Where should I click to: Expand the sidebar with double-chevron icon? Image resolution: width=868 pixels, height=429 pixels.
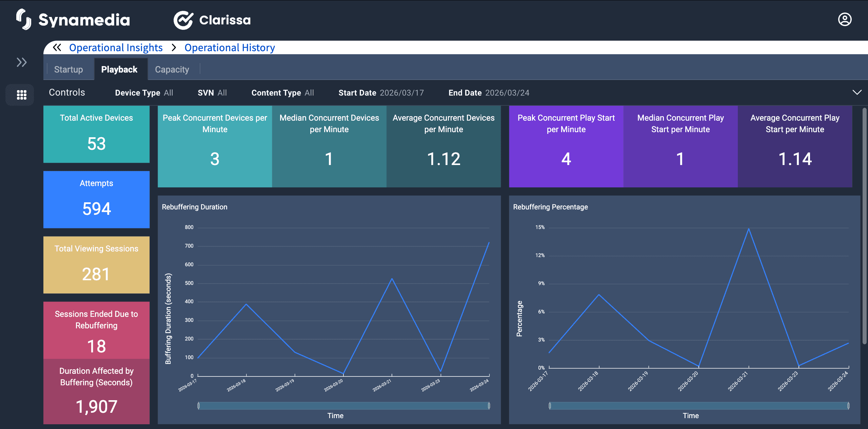pyautogui.click(x=21, y=62)
